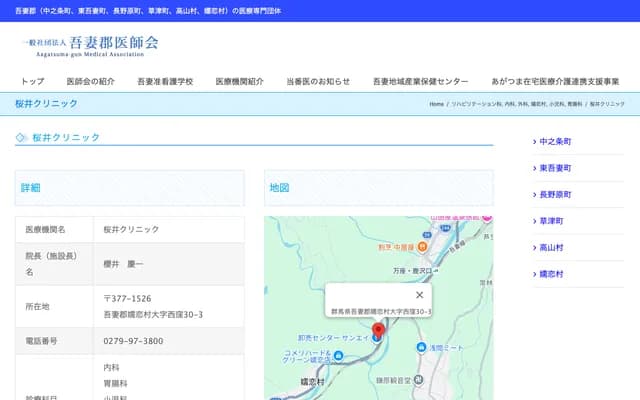Image resolution: width=640 pixels, height=400 pixels.
Task: Click the 浅間ミート shop map icon
Action: point(421,347)
